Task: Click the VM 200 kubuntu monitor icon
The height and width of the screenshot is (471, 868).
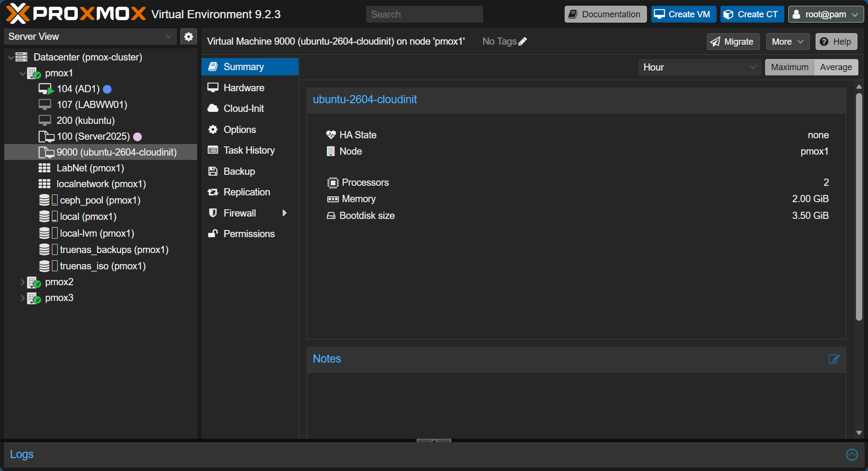Action: (45, 121)
